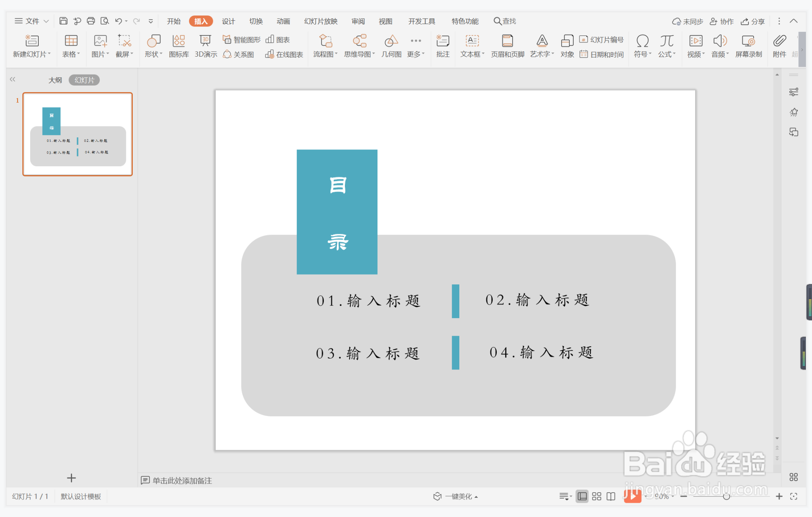Collapse the slide panel with double chevron
This screenshot has width=812, height=517.
click(x=13, y=79)
